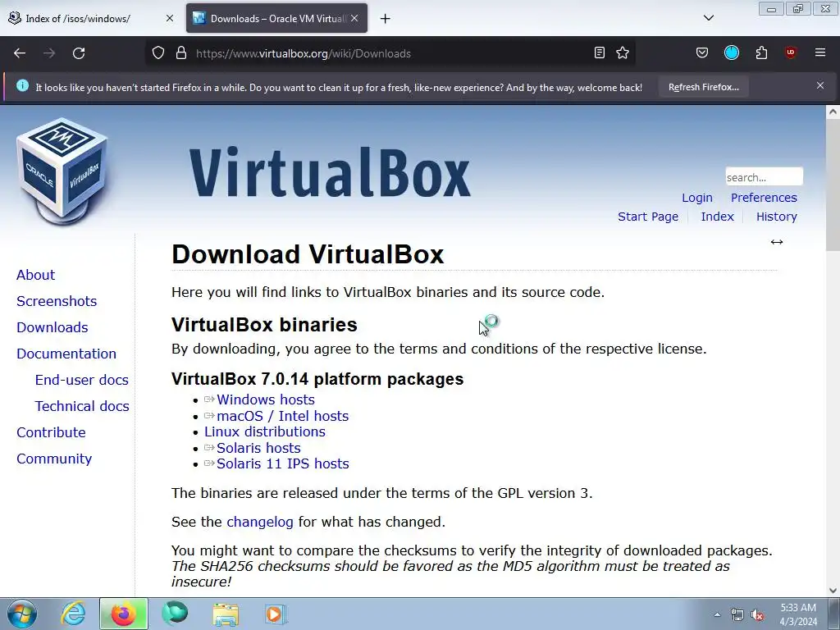The height and width of the screenshot is (630, 840).
Task: Reload the current page
Action: tap(79, 53)
